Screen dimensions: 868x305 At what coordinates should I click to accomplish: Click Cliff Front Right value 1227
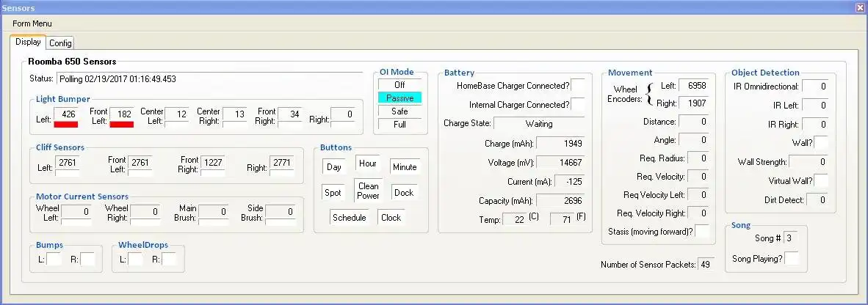[212, 163]
